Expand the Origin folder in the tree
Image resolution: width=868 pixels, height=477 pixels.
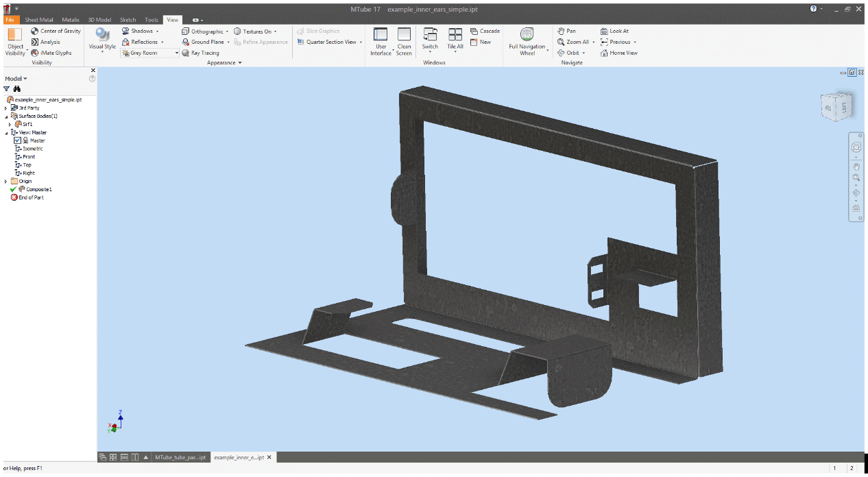click(6, 182)
